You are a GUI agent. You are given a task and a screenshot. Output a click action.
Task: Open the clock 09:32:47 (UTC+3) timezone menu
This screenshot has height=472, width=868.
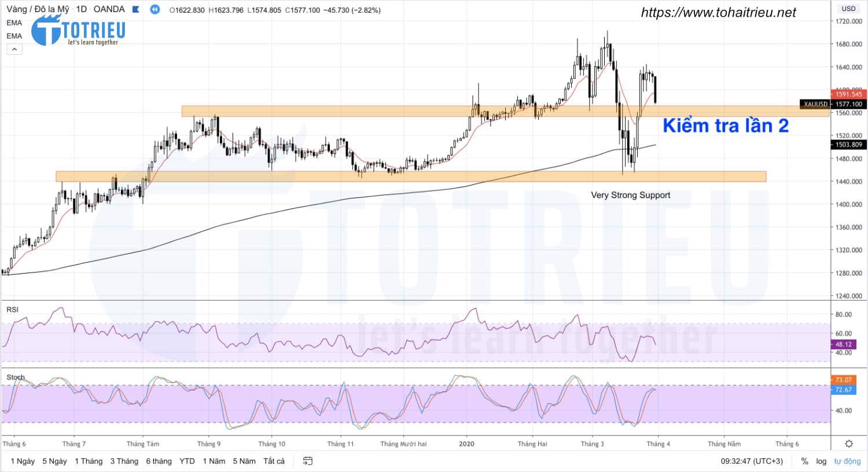[x=752, y=461]
